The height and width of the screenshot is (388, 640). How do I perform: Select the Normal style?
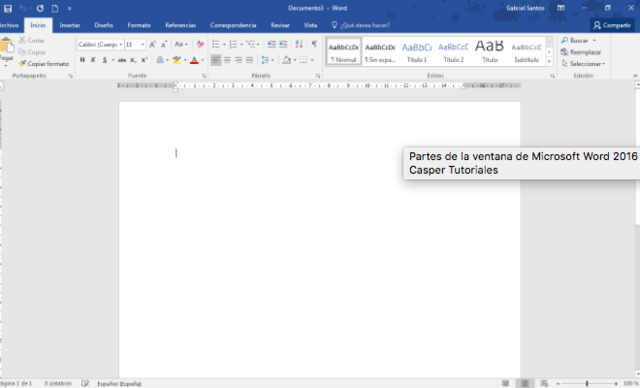pyautogui.click(x=344, y=52)
